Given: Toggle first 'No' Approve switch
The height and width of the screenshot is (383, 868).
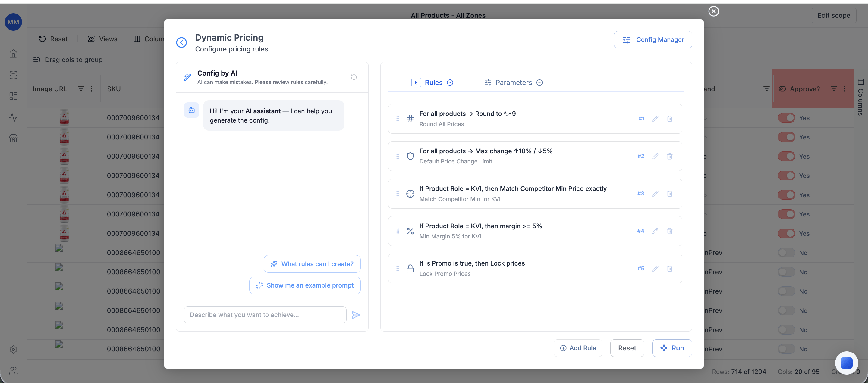Looking at the screenshot, I should click(x=786, y=253).
